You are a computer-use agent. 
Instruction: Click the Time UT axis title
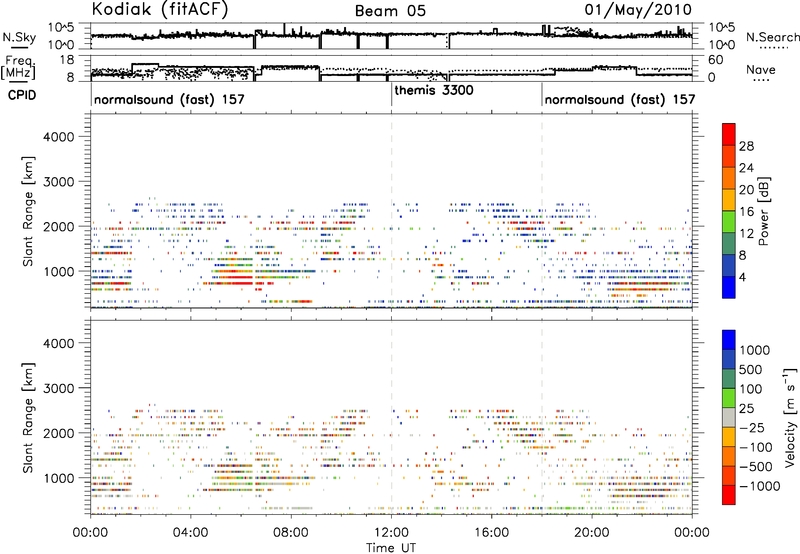point(391,548)
